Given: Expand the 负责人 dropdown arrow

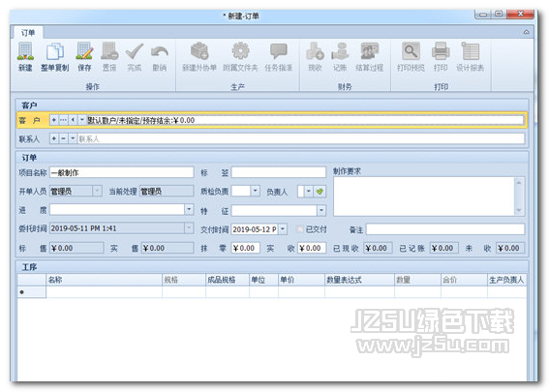Looking at the screenshot, I should point(309,192).
